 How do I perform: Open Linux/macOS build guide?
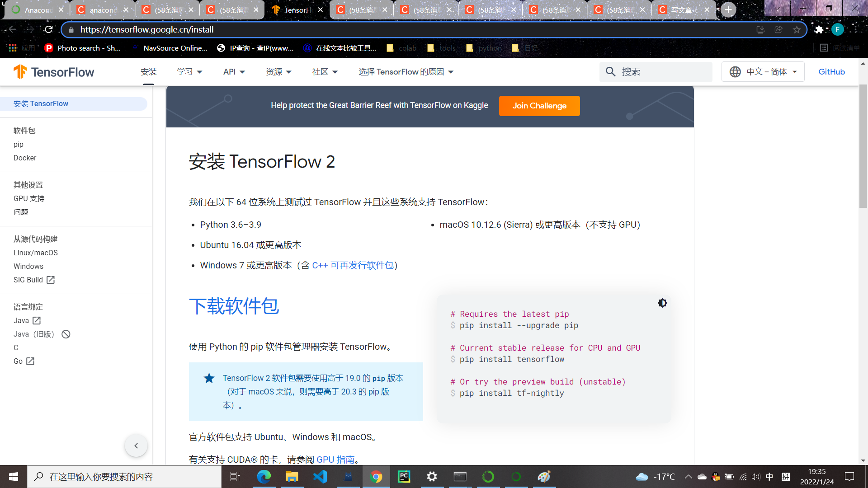click(36, 253)
